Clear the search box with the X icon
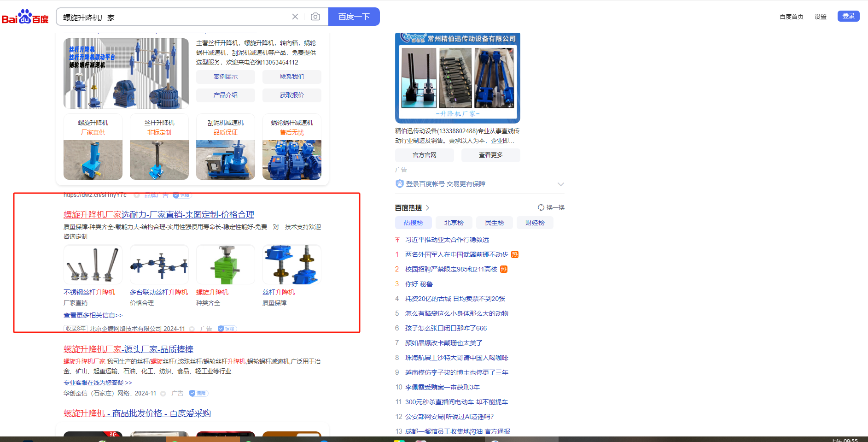 click(x=295, y=17)
